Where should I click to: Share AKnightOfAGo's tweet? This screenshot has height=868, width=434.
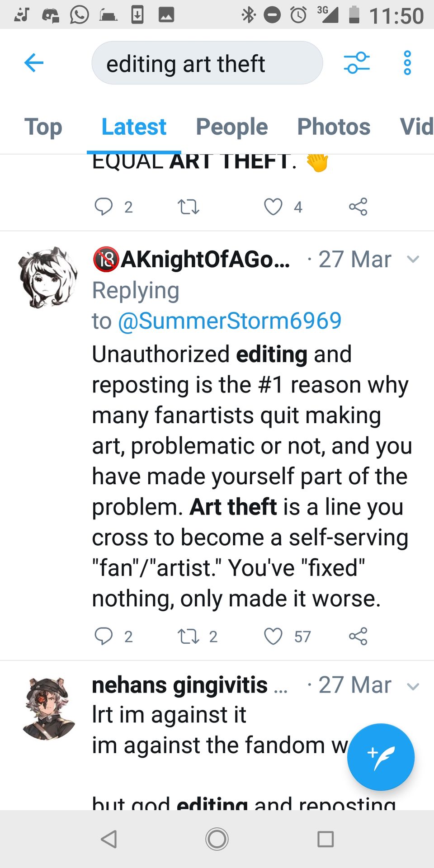(x=358, y=636)
